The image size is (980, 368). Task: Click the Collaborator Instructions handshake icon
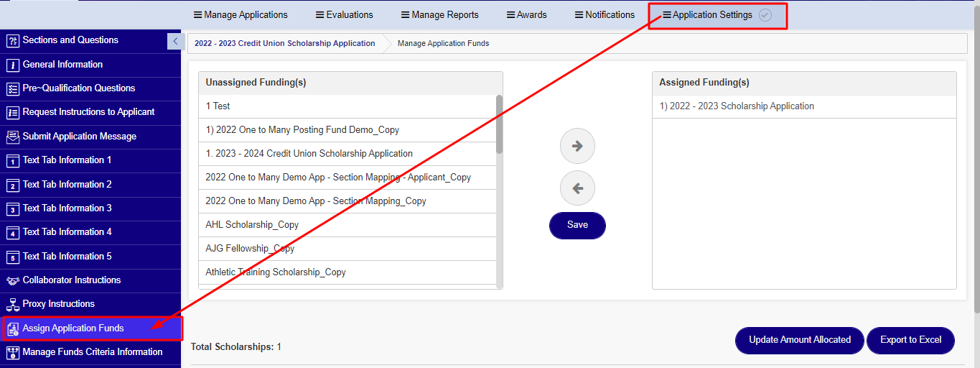coord(12,280)
